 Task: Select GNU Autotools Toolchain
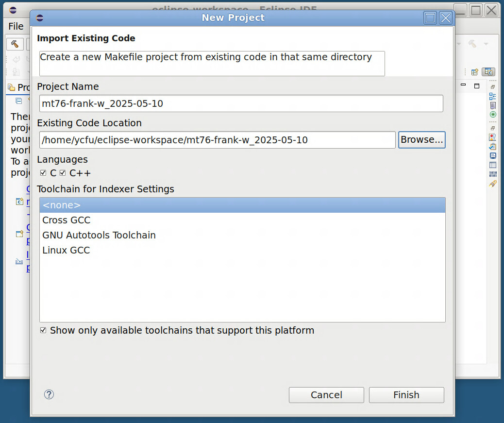pyautogui.click(x=242, y=235)
